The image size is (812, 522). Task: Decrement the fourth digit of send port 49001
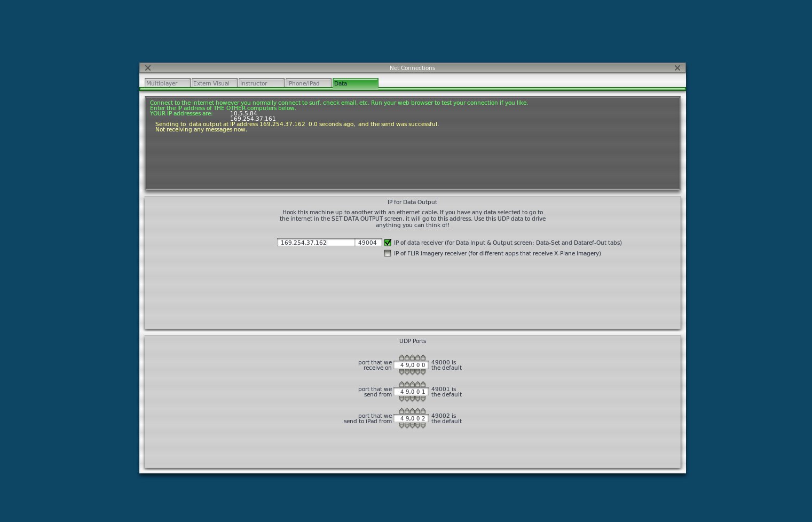[x=417, y=398]
